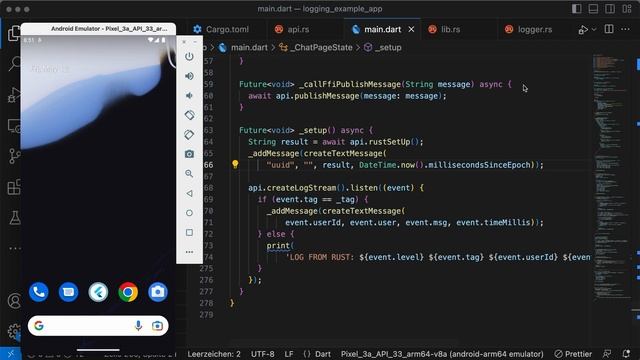Click _setup in the breadcrumb
The image size is (640, 360).
(388, 47)
